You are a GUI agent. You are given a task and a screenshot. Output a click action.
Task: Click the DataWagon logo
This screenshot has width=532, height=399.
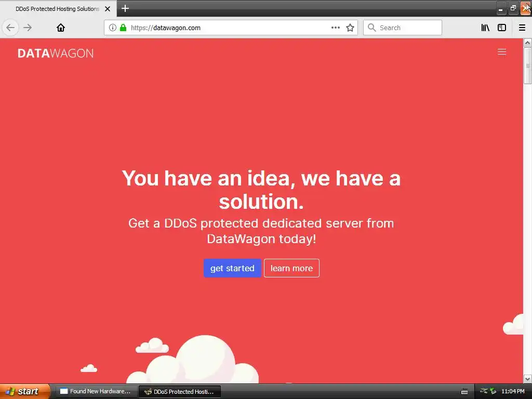56,54
